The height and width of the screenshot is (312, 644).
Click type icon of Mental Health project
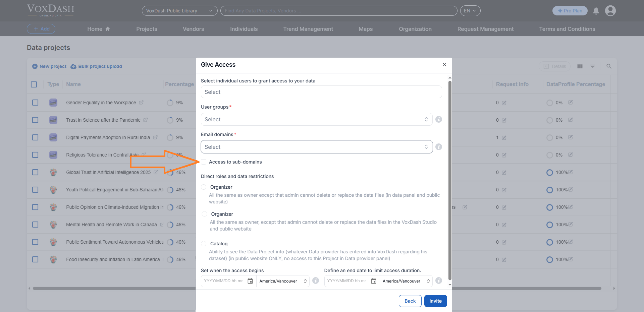coord(53,225)
